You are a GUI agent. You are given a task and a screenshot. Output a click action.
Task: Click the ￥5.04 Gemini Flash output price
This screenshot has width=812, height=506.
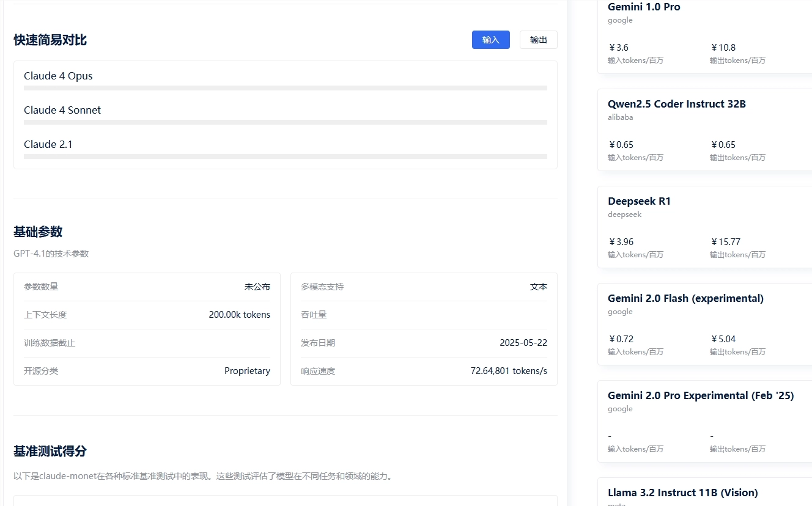click(x=723, y=339)
